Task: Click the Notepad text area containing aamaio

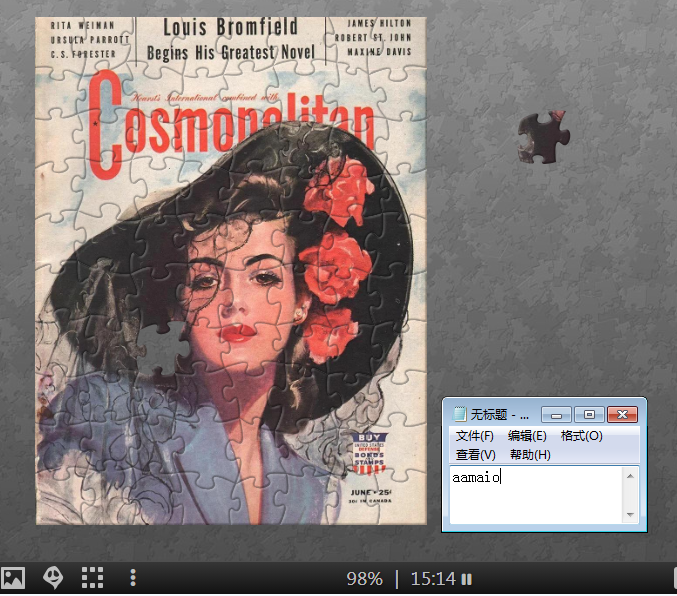Action: click(535, 495)
